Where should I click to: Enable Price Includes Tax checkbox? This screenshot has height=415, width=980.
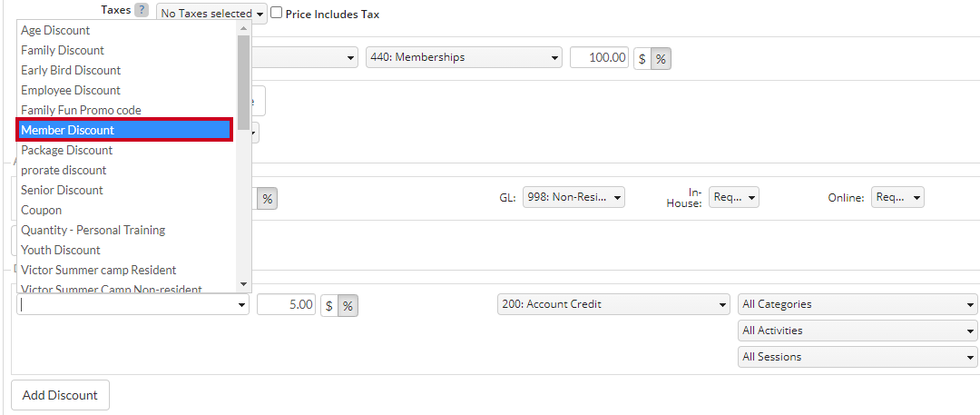[276, 13]
